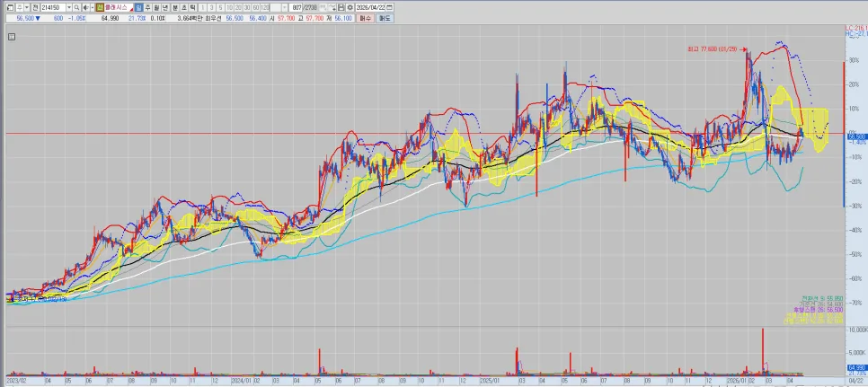This screenshot has height=387, width=868.
Task: Click the 3,664백만 trading value
Action: [x=191, y=18]
